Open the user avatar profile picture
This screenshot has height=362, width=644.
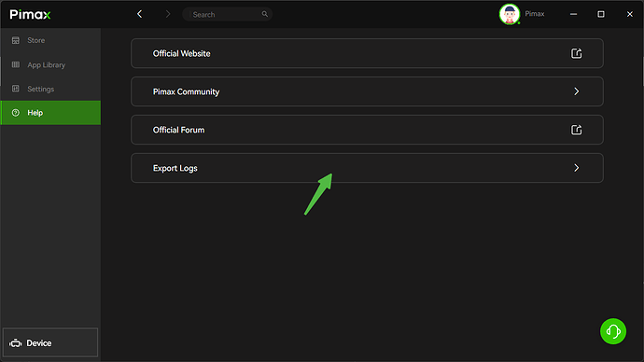tap(510, 14)
